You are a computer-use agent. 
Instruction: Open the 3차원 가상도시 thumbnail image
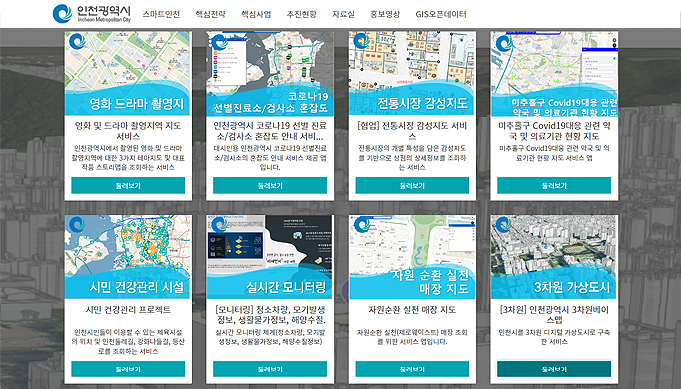[554, 257]
